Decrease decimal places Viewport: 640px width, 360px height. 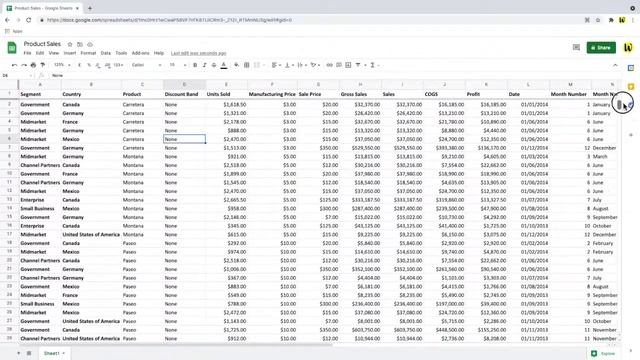pyautogui.click(x=98, y=65)
